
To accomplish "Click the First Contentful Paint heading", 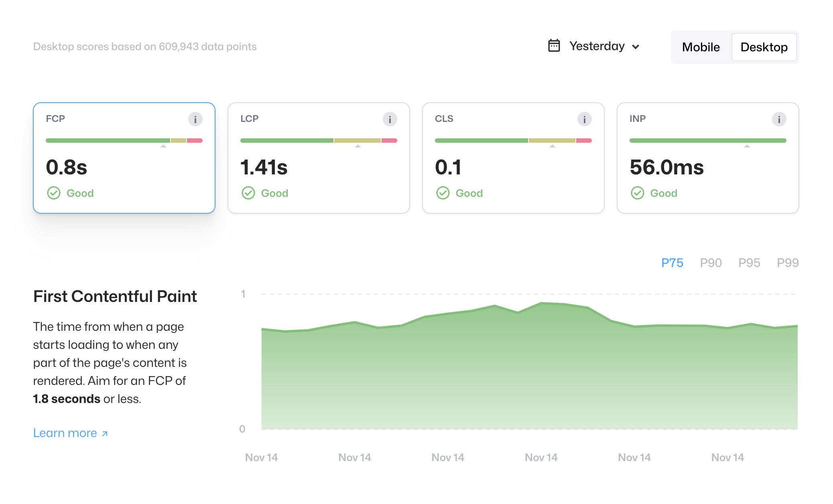I will (115, 296).
